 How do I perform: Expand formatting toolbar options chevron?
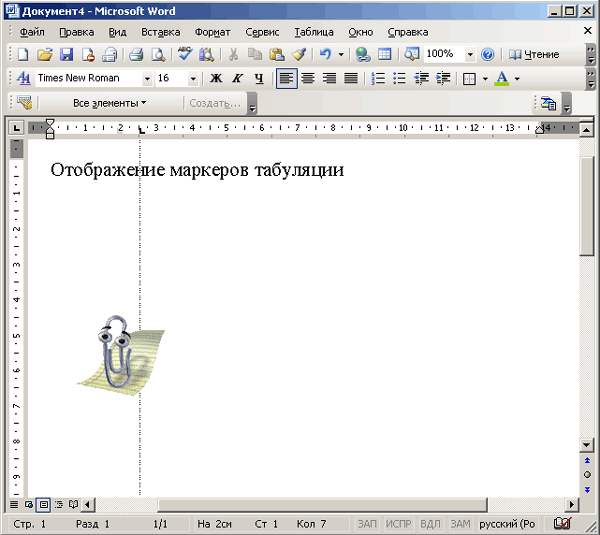coord(592,79)
